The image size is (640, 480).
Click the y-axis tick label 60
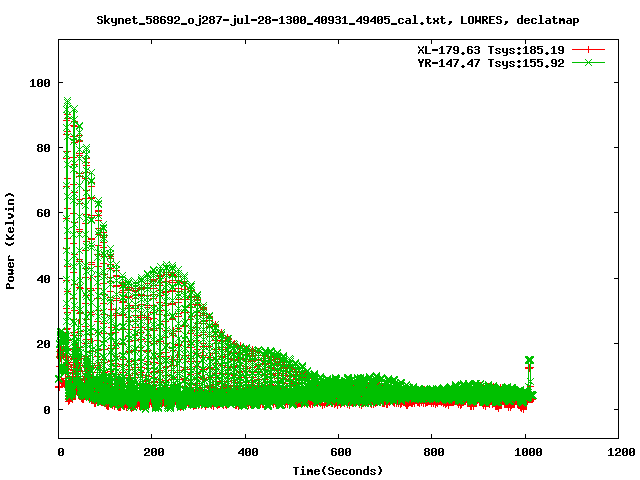coord(43,213)
